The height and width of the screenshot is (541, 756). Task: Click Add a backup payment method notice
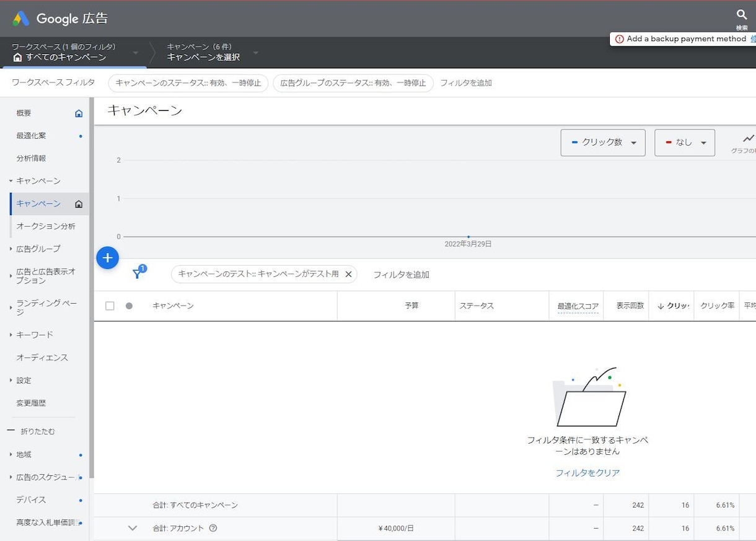point(687,39)
